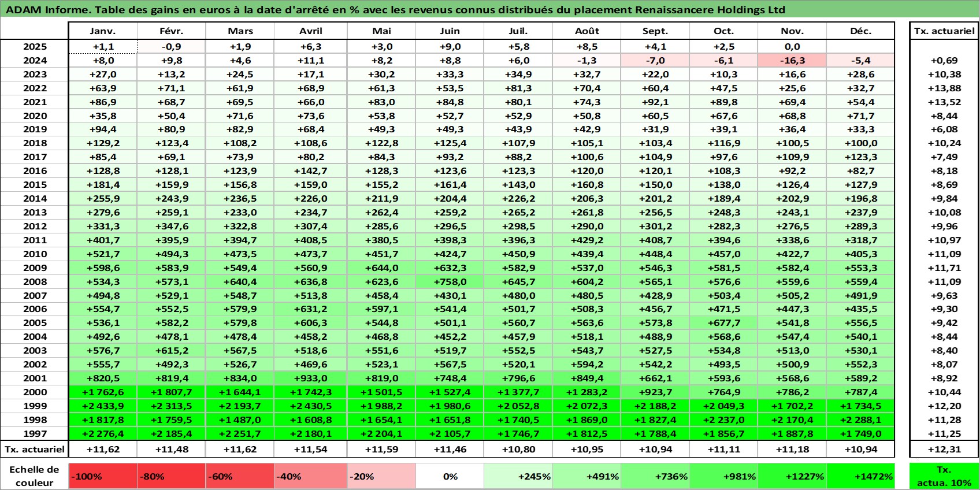Select the +2 433,9 cell for Janv. 1999
Image resolution: width=980 pixels, height=490 pixels.
tap(103, 406)
